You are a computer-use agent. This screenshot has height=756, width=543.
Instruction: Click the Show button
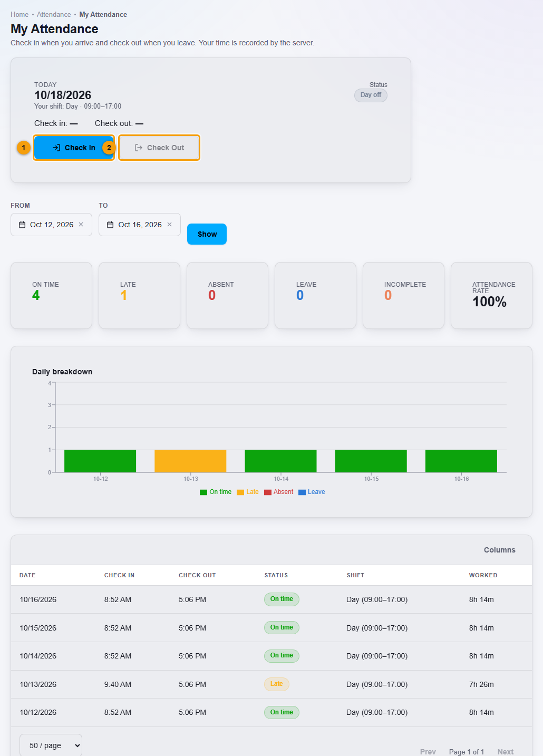[207, 234]
